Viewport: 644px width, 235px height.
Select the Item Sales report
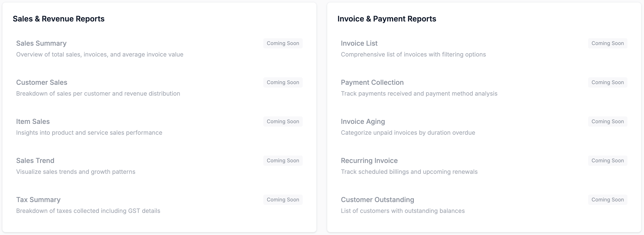tap(33, 121)
